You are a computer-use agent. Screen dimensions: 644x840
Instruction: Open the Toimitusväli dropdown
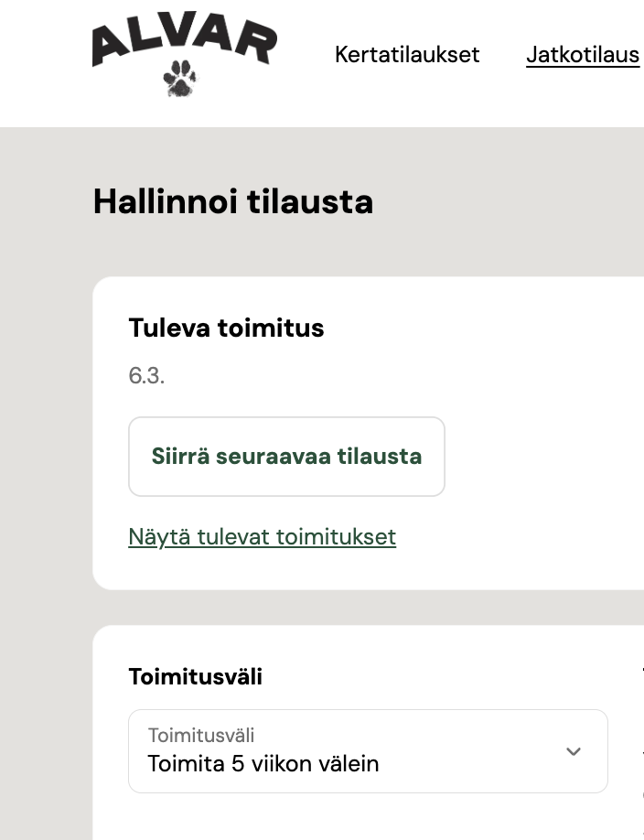click(x=368, y=750)
